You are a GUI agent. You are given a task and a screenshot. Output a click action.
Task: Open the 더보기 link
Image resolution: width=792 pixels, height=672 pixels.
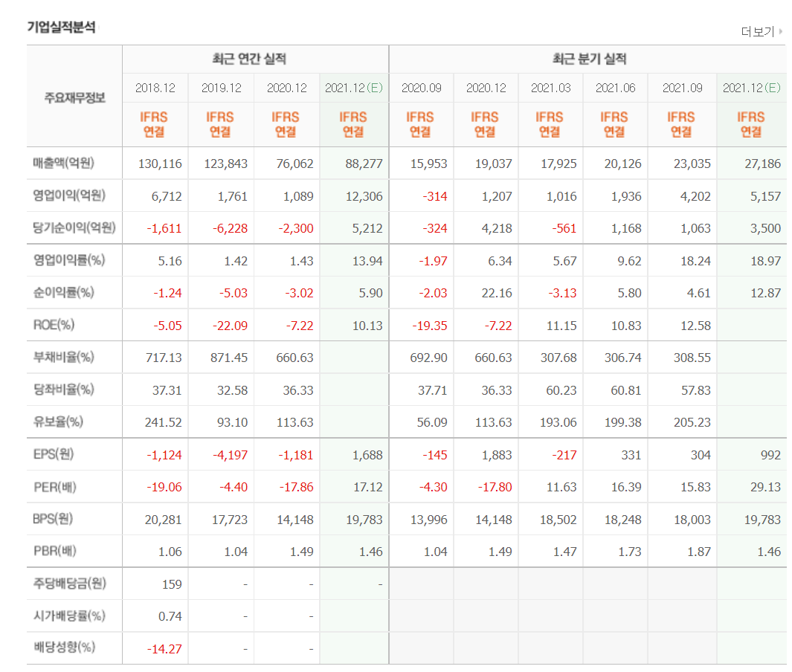(x=757, y=32)
